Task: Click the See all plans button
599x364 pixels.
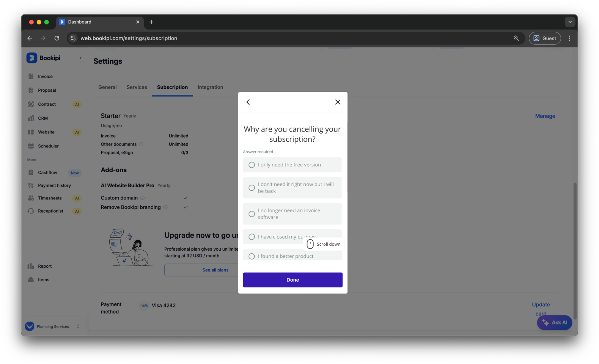Action: 215,270
